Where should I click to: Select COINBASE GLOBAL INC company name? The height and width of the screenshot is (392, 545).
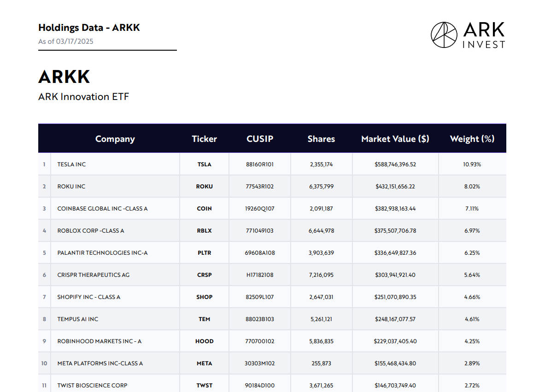102,208
